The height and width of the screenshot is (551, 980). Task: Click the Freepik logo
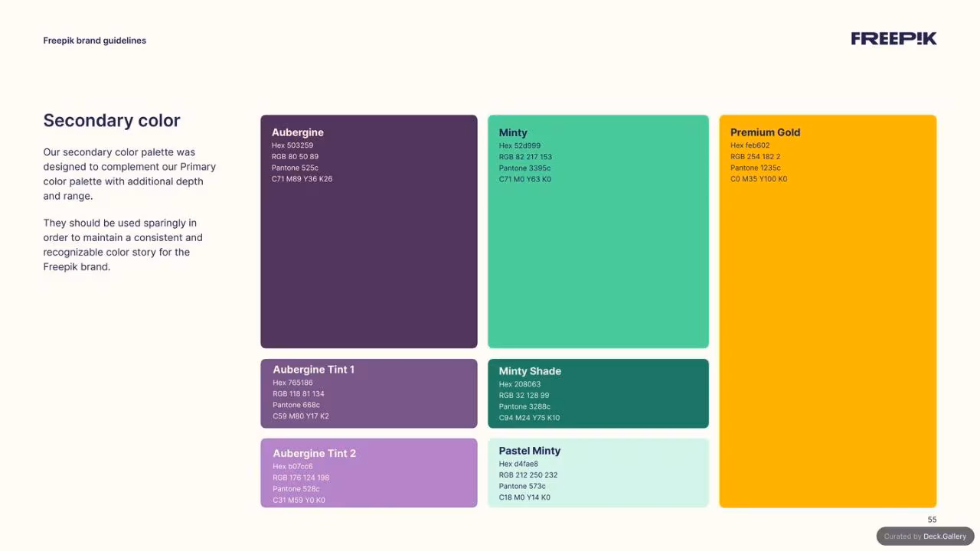point(893,38)
